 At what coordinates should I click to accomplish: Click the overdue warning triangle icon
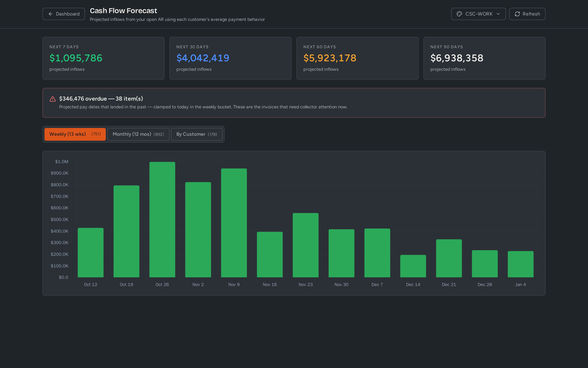(x=53, y=99)
